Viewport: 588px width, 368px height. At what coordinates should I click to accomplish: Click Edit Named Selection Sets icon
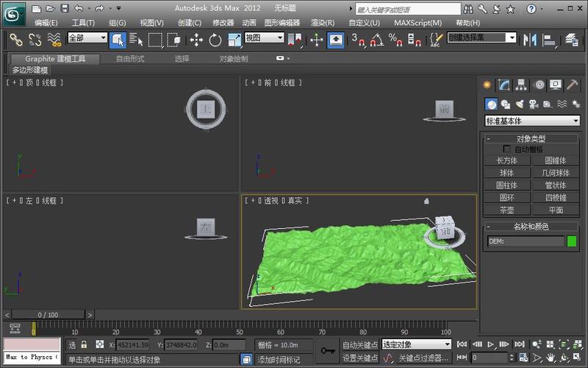436,40
